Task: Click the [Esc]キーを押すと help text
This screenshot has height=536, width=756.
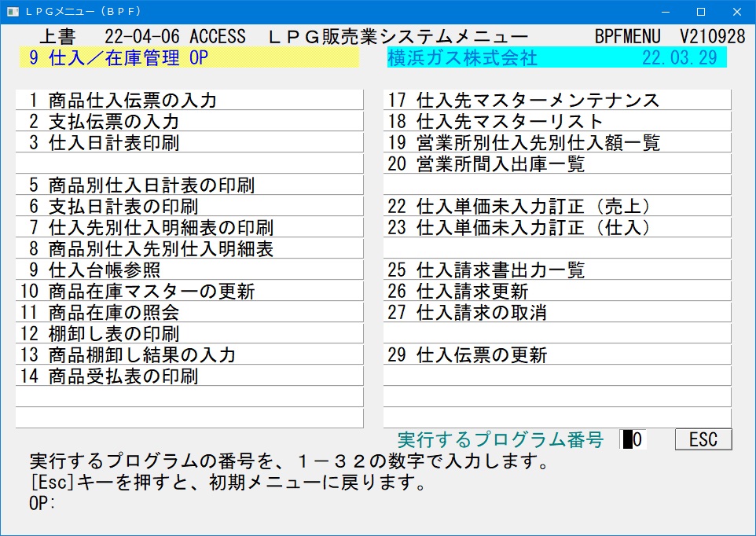Action: tap(228, 482)
